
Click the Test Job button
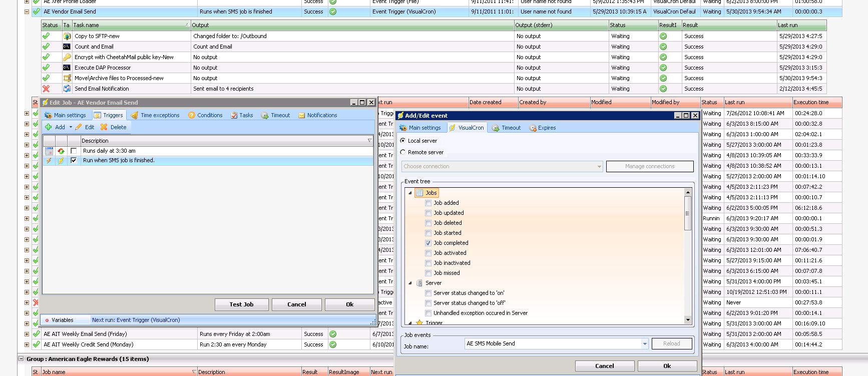[x=242, y=304]
